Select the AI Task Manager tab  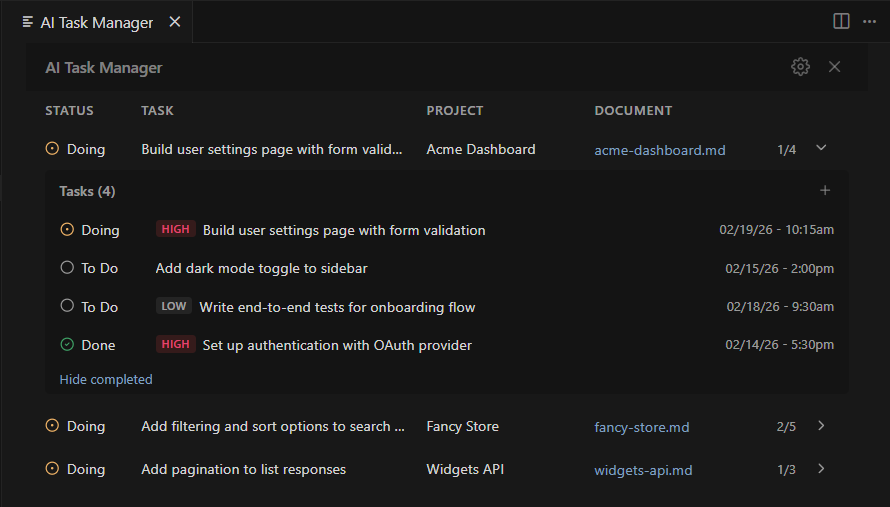96,22
